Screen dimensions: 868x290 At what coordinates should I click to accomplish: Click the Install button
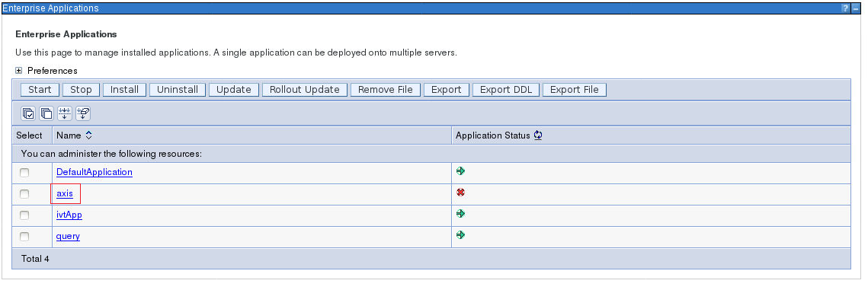click(x=124, y=90)
